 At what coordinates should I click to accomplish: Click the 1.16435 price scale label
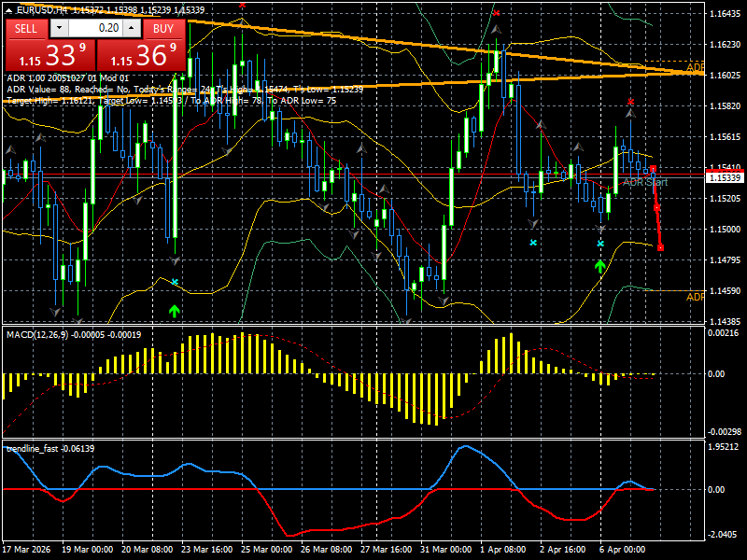[726, 14]
